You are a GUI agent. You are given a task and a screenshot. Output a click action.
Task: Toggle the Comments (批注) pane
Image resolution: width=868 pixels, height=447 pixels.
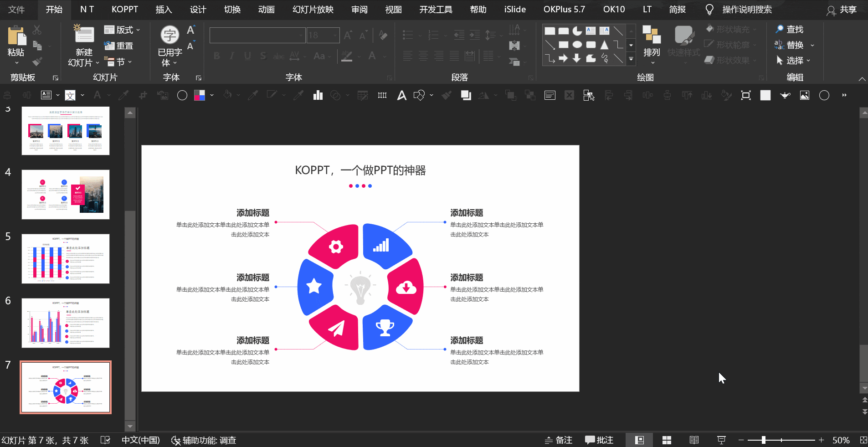coord(599,440)
